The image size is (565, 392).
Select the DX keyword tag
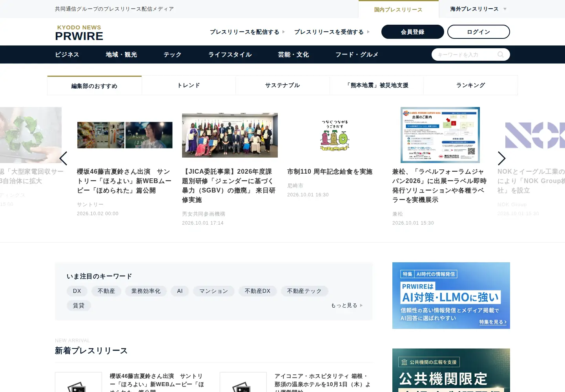pos(77,291)
